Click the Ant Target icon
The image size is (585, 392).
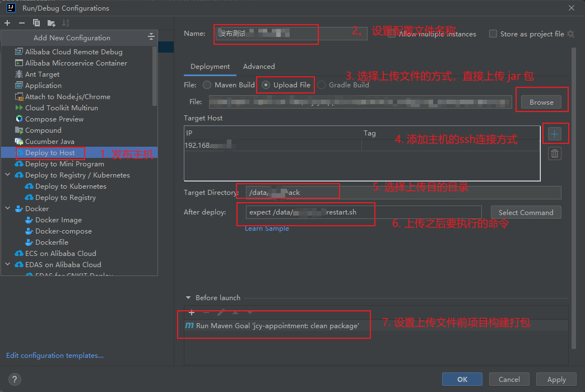tap(19, 74)
